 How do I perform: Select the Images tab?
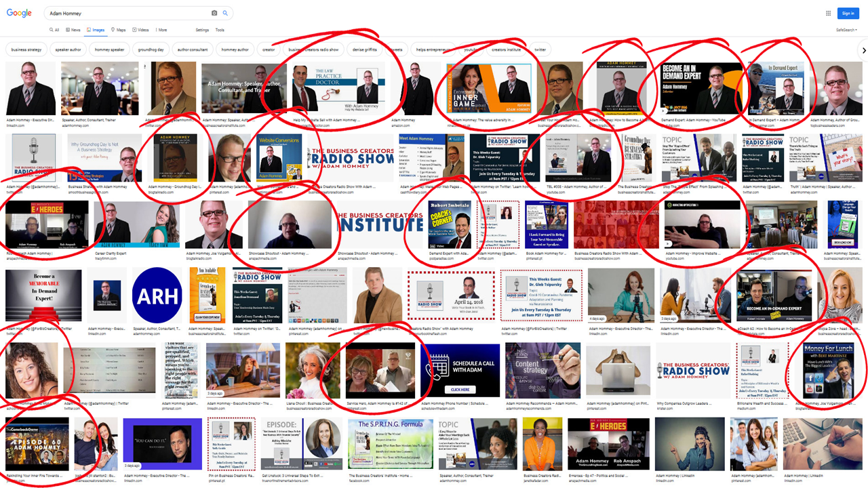[96, 30]
